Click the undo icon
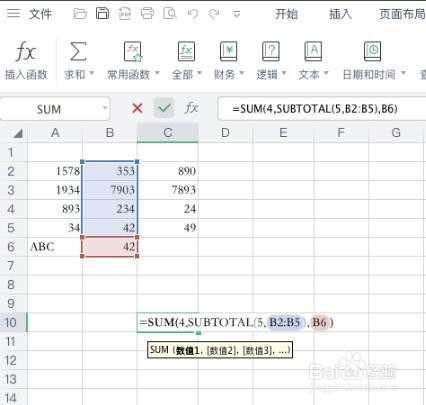This screenshot has height=405, width=426. 193,14
